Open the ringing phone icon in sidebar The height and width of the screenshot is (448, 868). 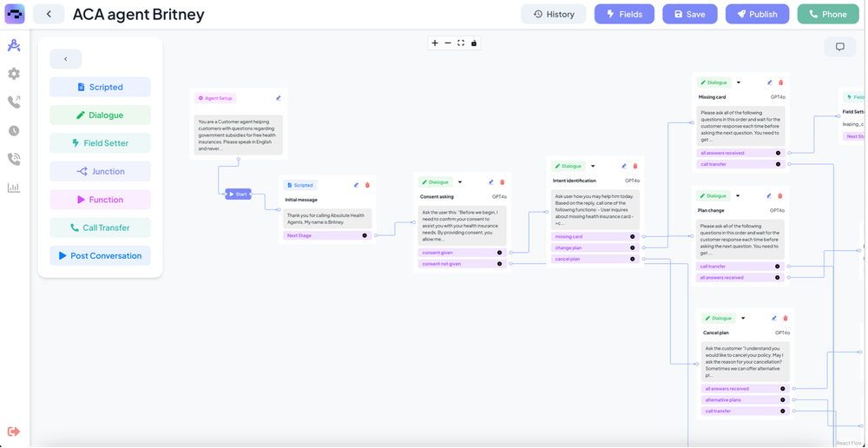pos(14,160)
